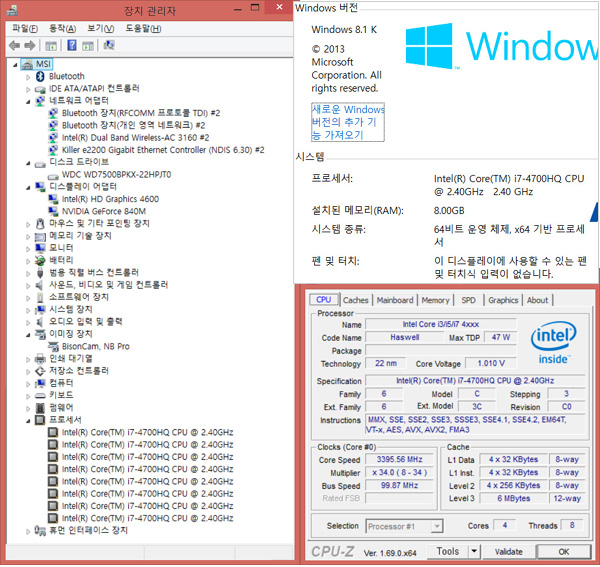This screenshot has height=567, width=600.
Task: Select the computer (컴퓨터) tree row
Action: (61, 383)
